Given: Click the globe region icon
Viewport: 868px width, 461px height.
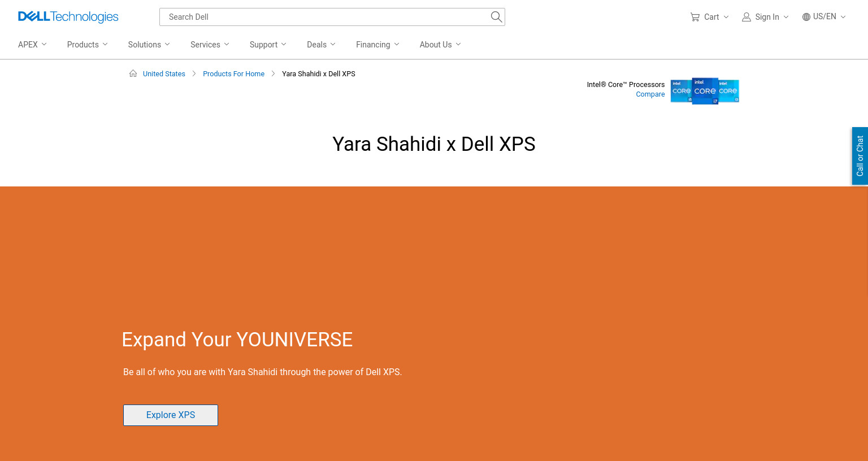Looking at the screenshot, I should 806,17.
